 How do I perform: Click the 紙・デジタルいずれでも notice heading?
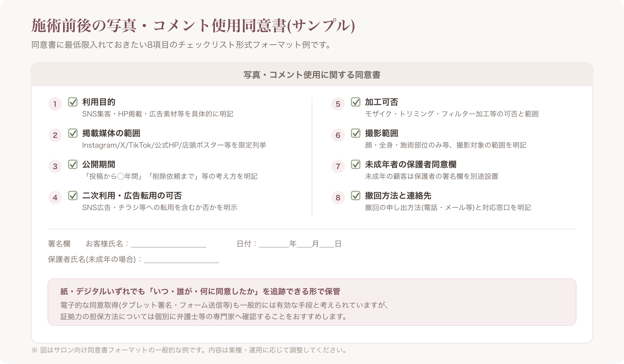pyautogui.click(x=200, y=291)
